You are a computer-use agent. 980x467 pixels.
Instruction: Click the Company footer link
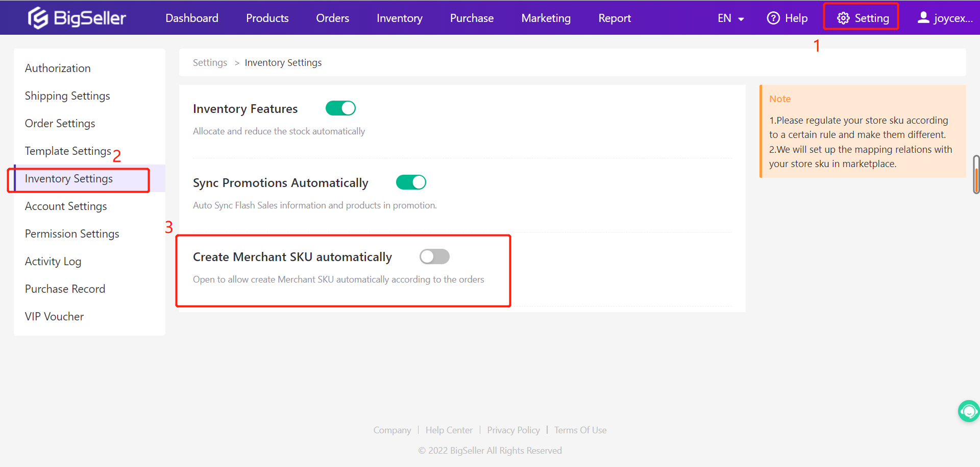click(x=392, y=430)
